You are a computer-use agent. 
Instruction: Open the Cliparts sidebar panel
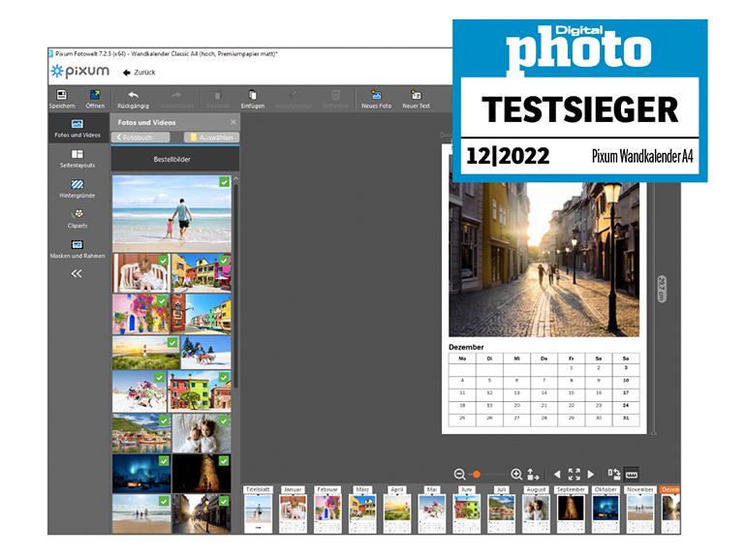click(78, 219)
